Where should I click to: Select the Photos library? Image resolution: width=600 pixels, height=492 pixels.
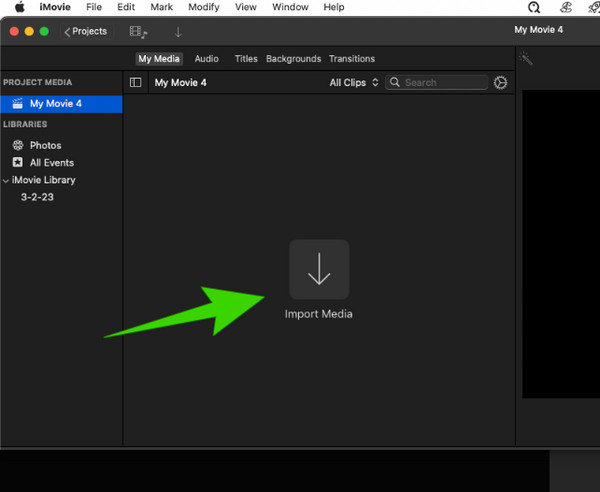coord(46,145)
